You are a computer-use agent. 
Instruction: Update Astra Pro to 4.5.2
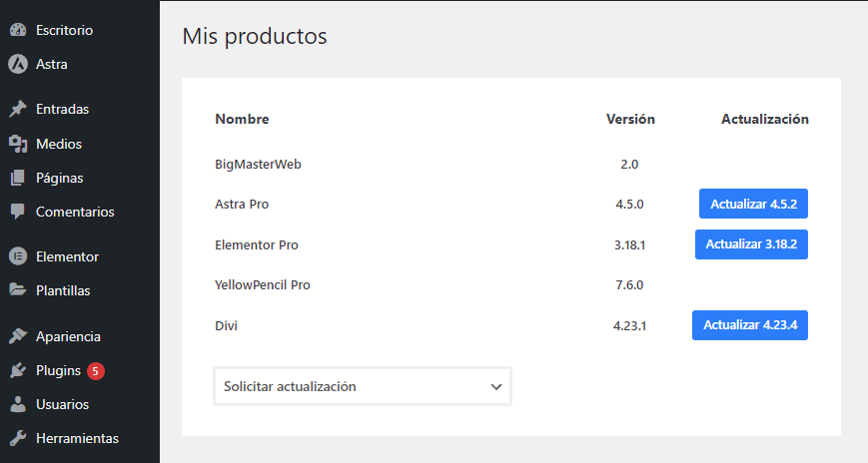coord(753,204)
